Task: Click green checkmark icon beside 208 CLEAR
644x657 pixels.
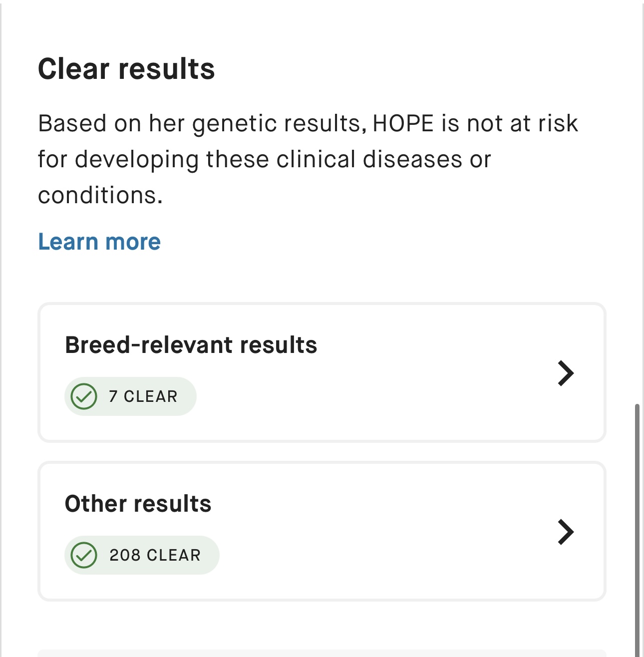Action: pos(84,555)
